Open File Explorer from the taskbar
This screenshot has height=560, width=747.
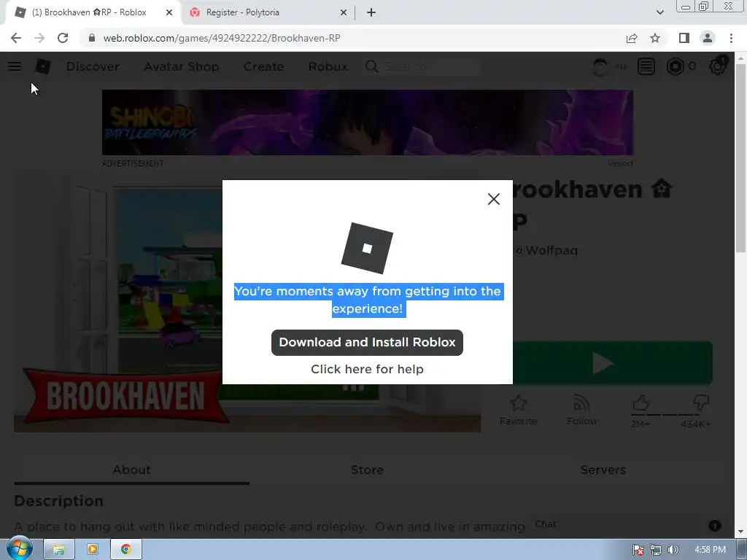click(59, 550)
